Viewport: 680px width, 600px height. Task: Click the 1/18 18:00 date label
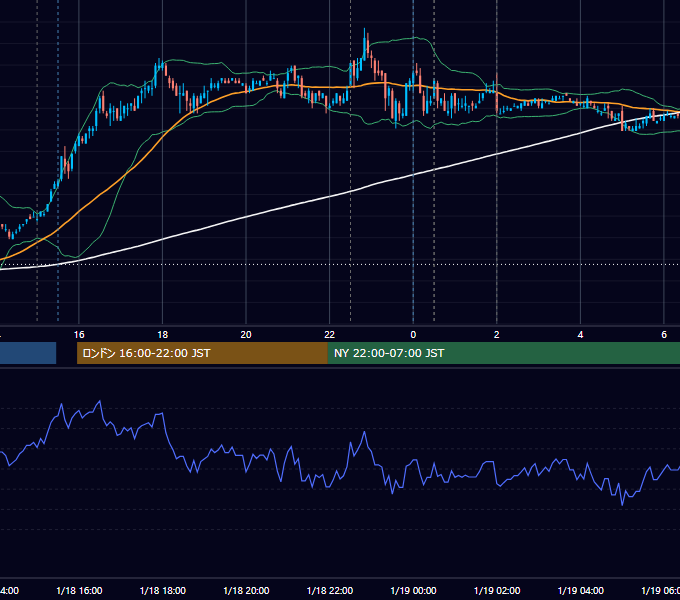pyautogui.click(x=163, y=591)
